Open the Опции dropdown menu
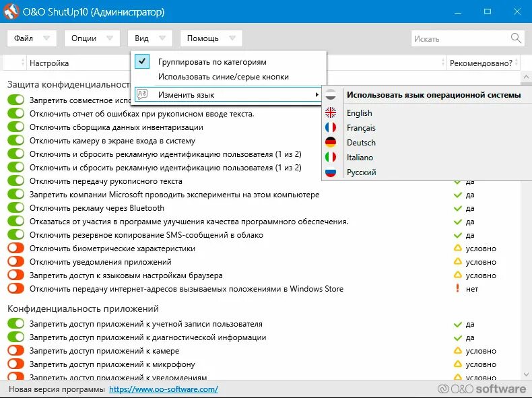532x398 pixels. [x=92, y=38]
